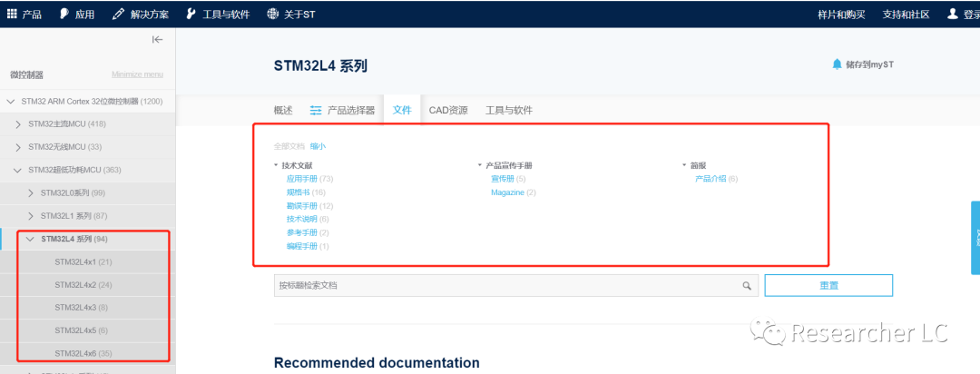Open 宣传册 (5) documents
The height and width of the screenshot is (374, 980).
(x=508, y=179)
